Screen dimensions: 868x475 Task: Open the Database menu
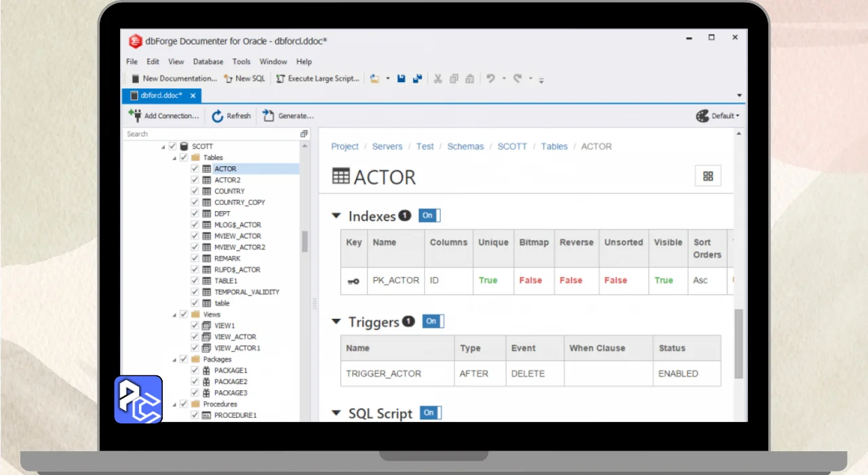coord(208,62)
